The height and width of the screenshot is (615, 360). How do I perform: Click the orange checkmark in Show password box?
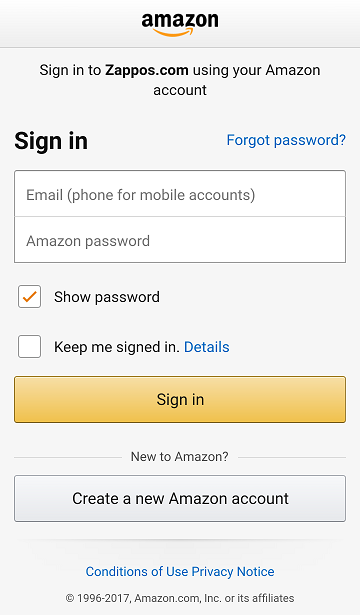(x=29, y=297)
